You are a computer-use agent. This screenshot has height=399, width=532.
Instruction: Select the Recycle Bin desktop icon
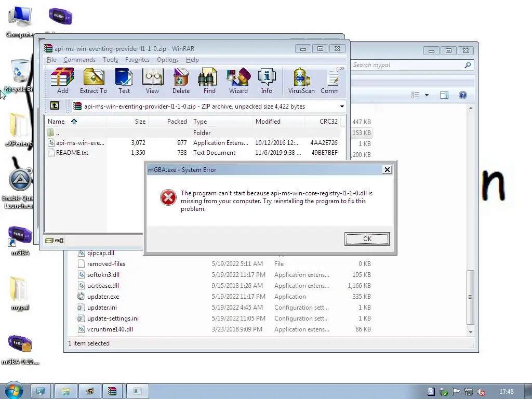(x=19, y=75)
